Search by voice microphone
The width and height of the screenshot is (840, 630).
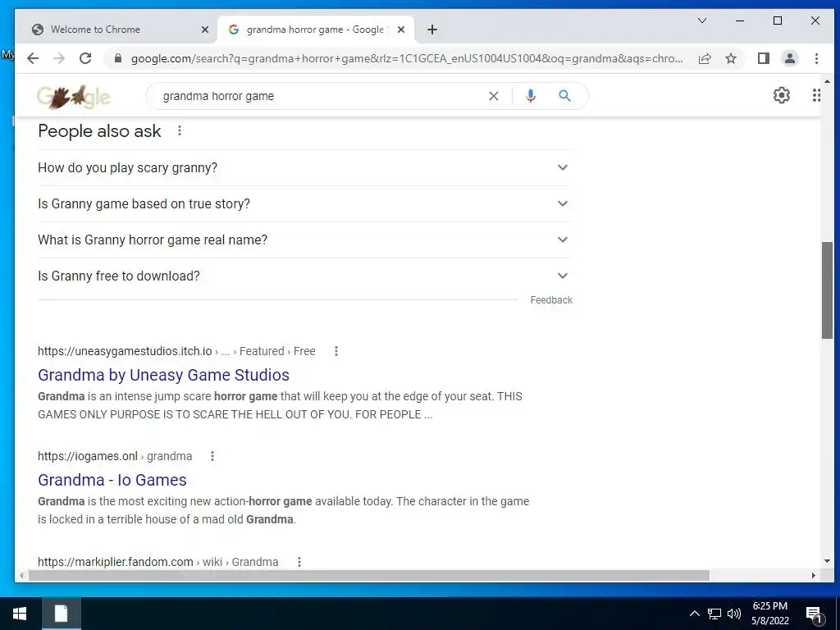coord(531,96)
